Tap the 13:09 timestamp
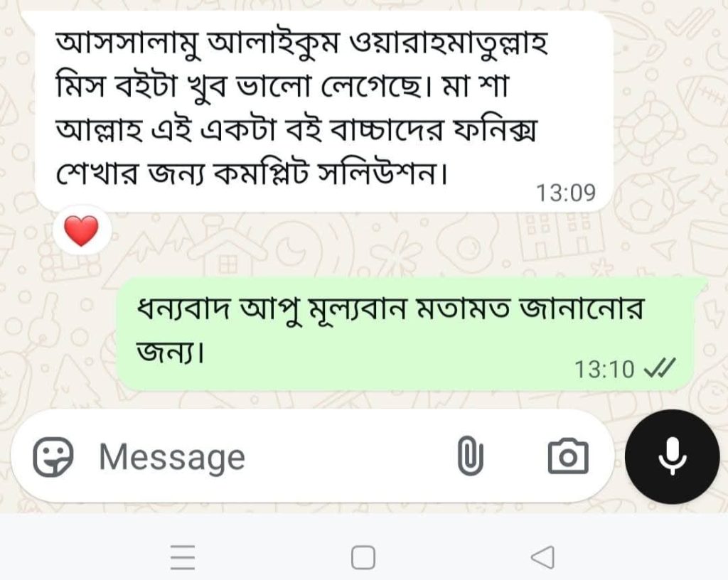 (x=566, y=193)
